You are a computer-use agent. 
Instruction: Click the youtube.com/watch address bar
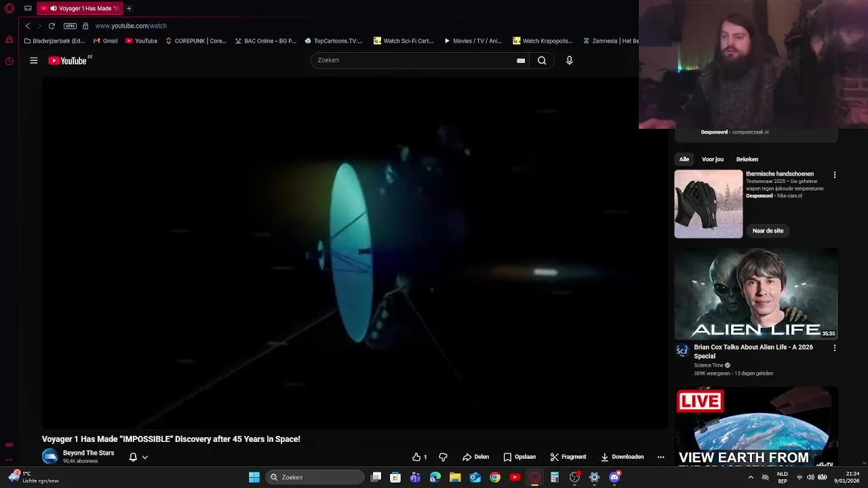(131, 26)
